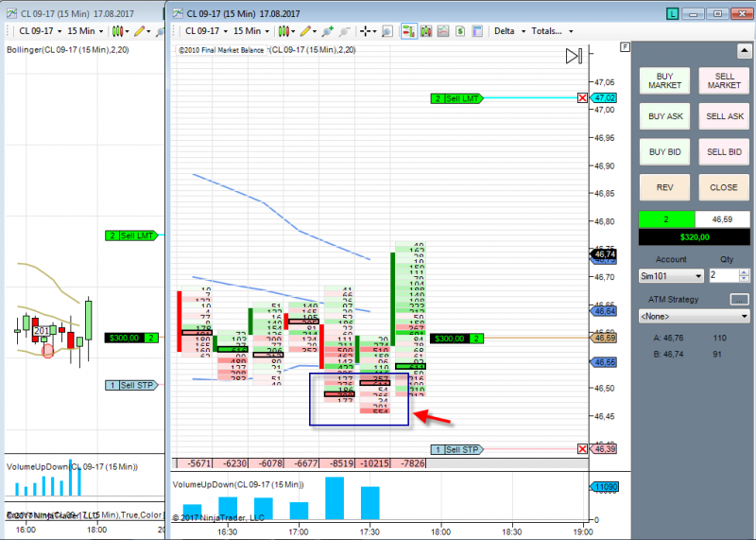This screenshot has height=540, width=756.
Task: Cancel the Sell LMT order via red X
Action: (582, 98)
